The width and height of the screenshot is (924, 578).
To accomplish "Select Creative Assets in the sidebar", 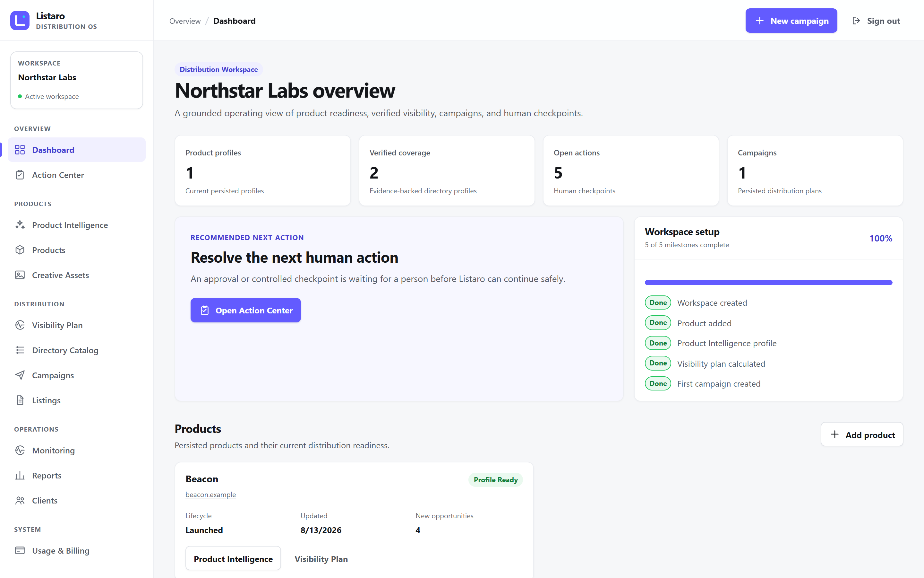I will (77, 275).
